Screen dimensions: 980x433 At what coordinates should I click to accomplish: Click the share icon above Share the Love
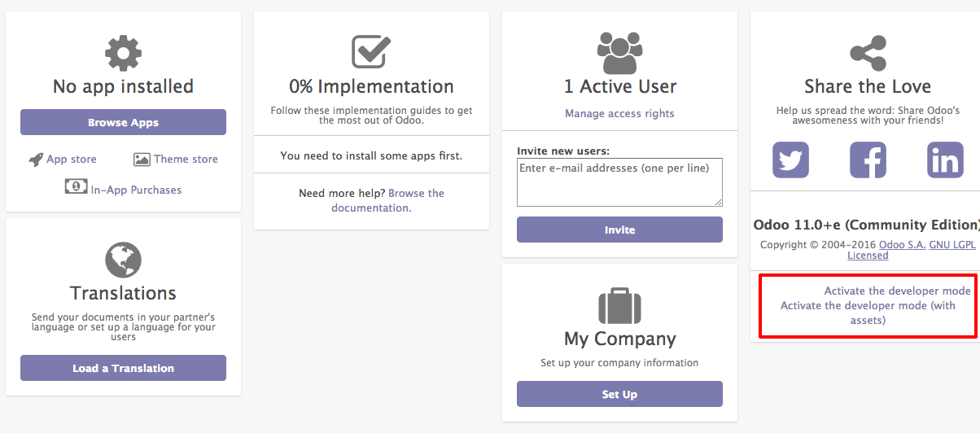(868, 53)
